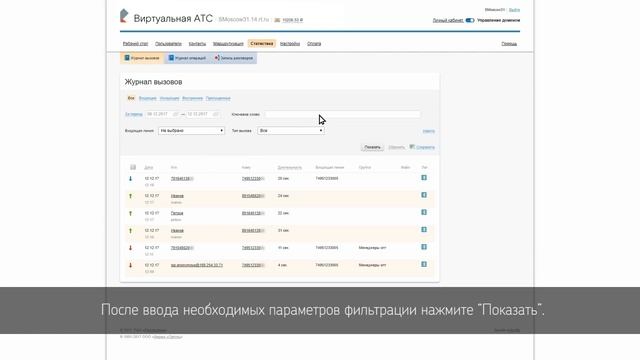The width and height of the screenshot is (640, 360).
Task: Click the Сбросить button
Action: 396,147
